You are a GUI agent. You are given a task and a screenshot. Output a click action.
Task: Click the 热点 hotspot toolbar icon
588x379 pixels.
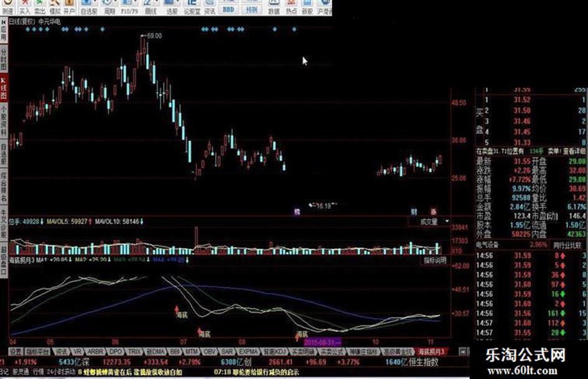pos(291,7)
